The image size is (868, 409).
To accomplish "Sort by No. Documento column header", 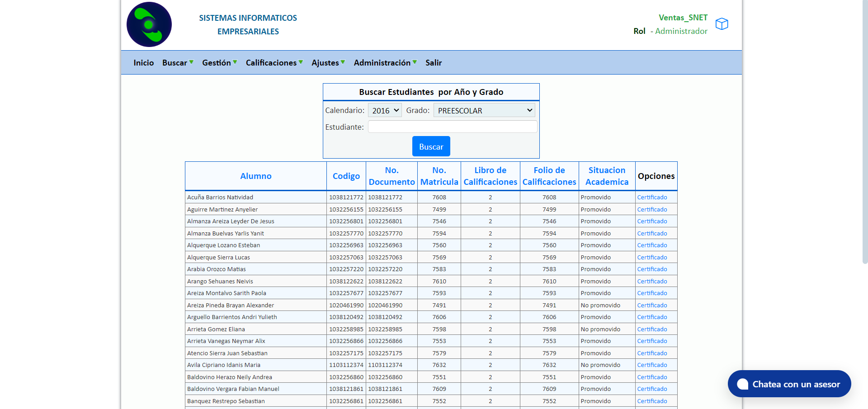I will pyautogui.click(x=392, y=176).
